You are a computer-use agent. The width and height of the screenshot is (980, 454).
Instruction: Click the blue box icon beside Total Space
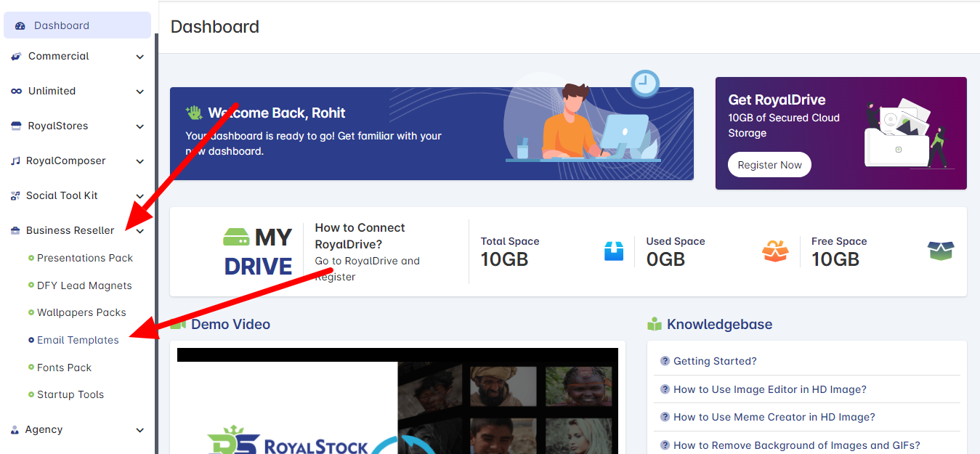tap(614, 251)
